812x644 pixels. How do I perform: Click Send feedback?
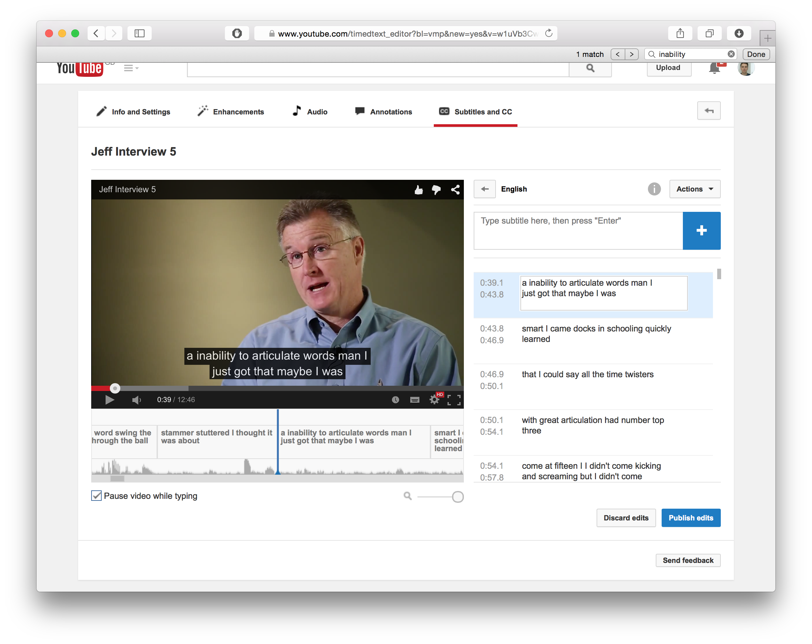tap(688, 560)
